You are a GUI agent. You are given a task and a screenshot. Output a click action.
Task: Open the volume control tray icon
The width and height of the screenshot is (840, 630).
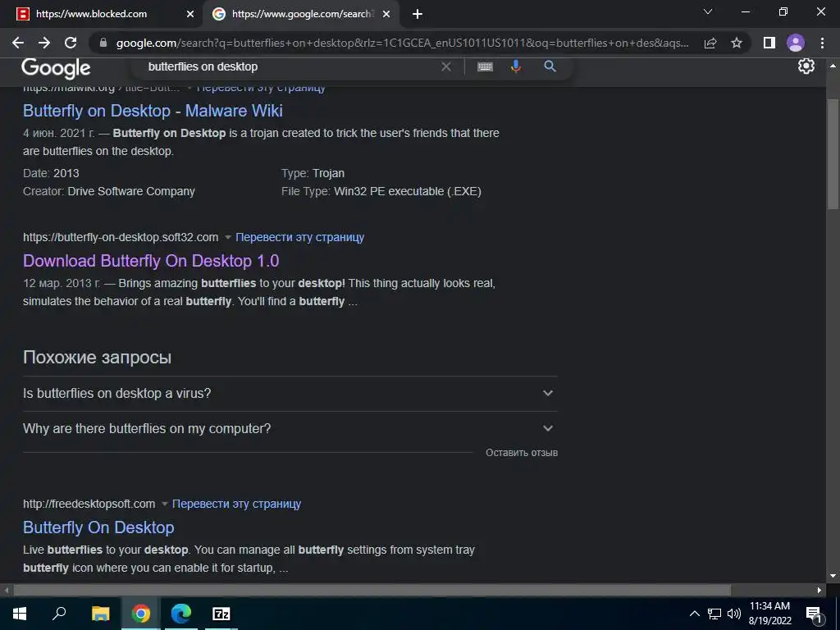click(x=734, y=614)
